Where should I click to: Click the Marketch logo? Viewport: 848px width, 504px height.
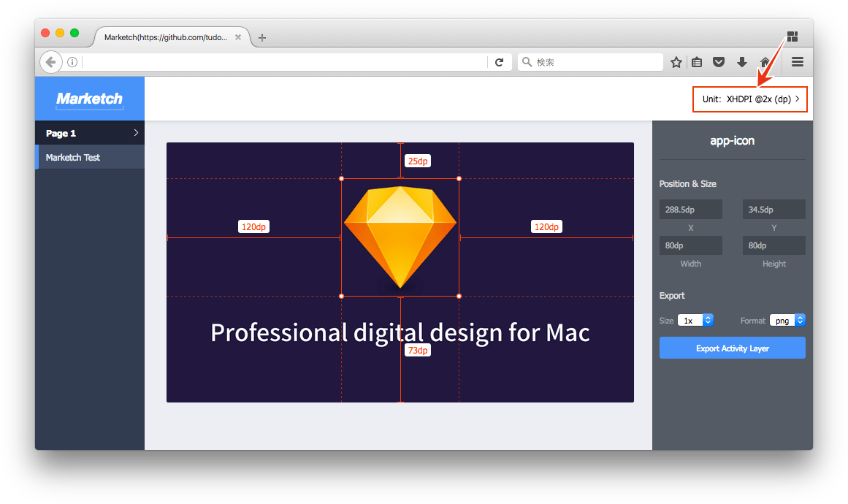coord(90,99)
